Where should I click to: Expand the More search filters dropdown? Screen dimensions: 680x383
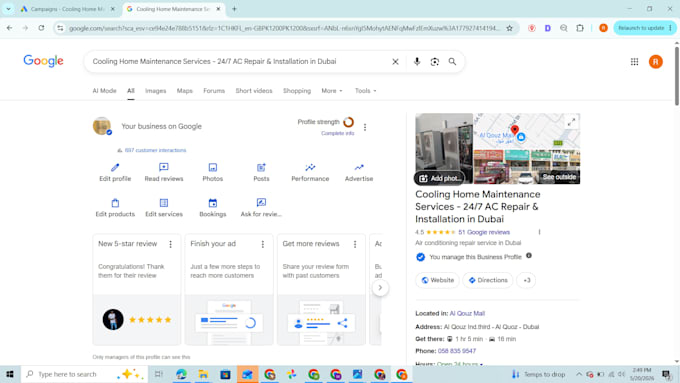(332, 91)
